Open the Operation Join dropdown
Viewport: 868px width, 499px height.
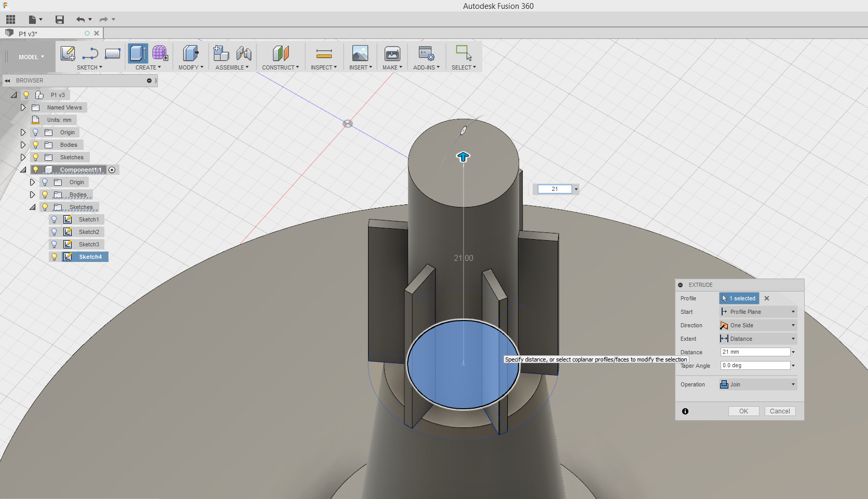[x=758, y=384]
